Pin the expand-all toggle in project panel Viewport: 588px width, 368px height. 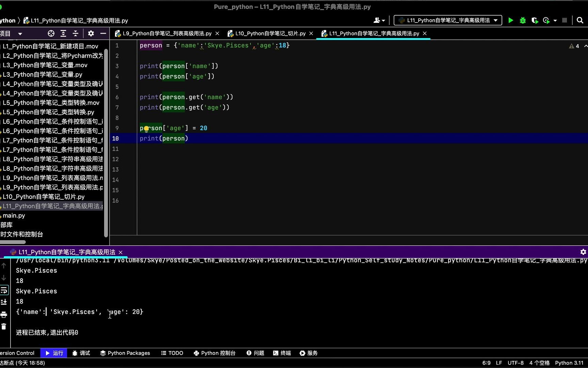(63, 33)
